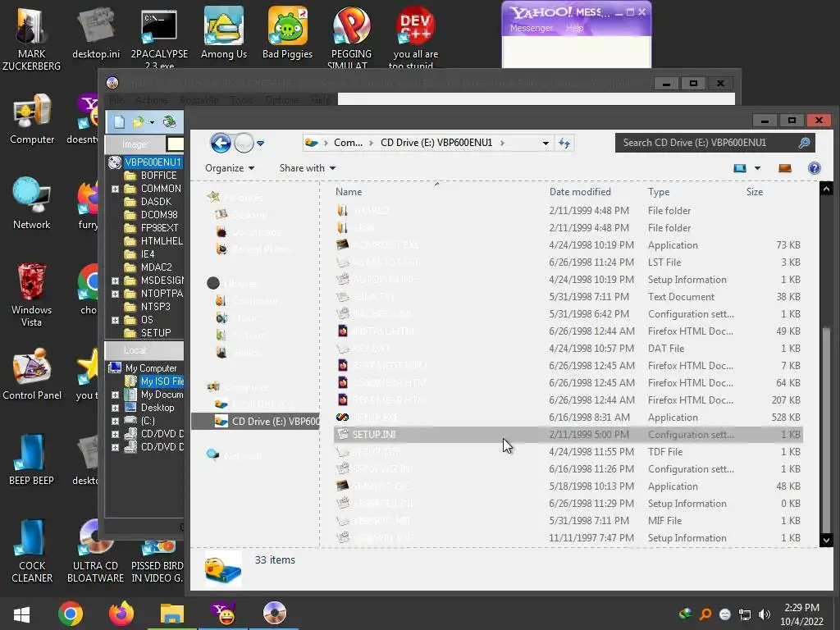The width and height of the screenshot is (840, 630).
Task: Click the 'MIF File' type cell
Action: tap(664, 521)
